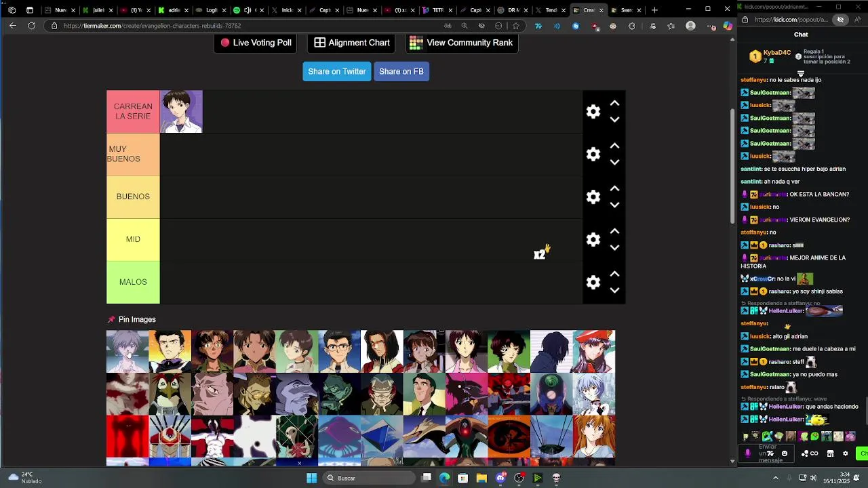The image size is (868, 488).
Task: Click the taskbar Buscar search box
Action: [x=368, y=478]
